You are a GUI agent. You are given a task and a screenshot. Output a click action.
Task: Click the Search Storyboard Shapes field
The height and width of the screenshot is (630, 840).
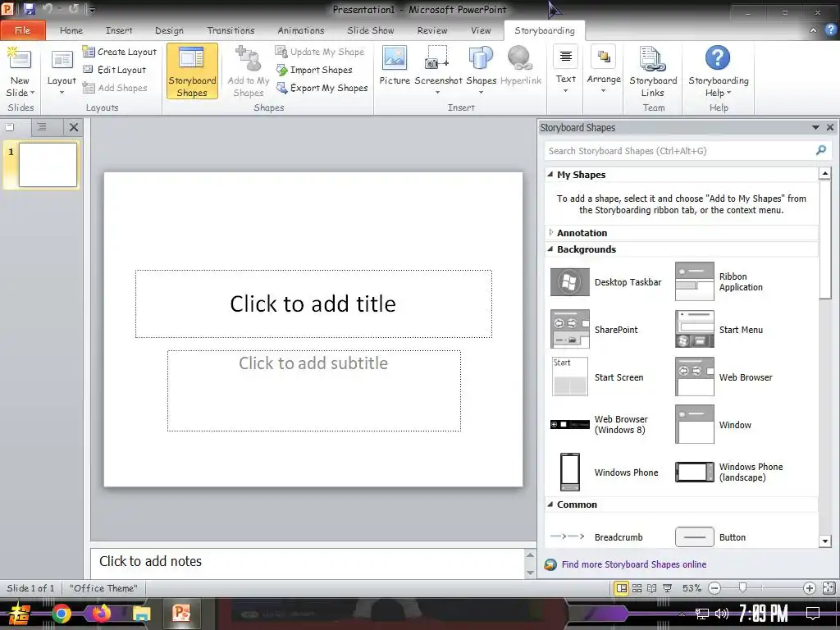coord(679,151)
